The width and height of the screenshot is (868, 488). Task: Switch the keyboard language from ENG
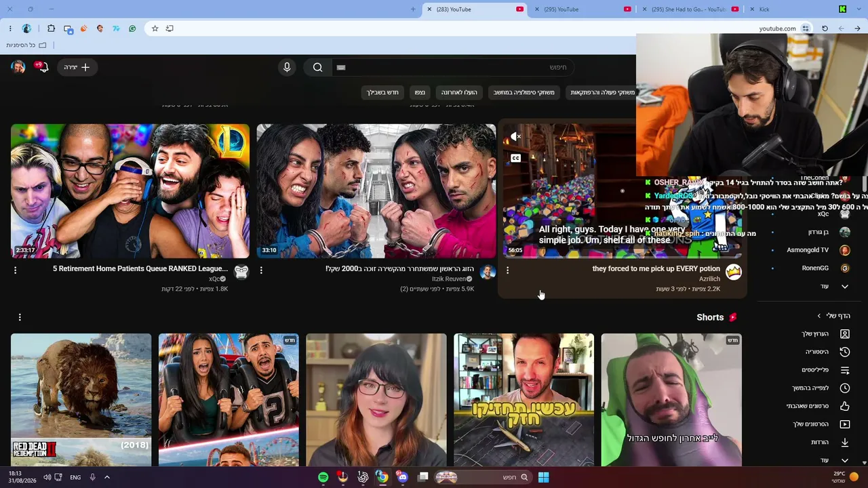coord(75,477)
